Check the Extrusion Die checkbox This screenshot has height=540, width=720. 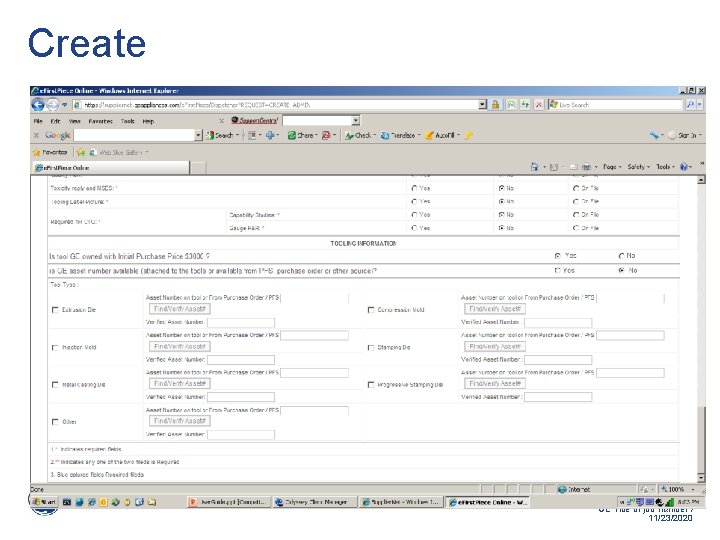point(55,310)
